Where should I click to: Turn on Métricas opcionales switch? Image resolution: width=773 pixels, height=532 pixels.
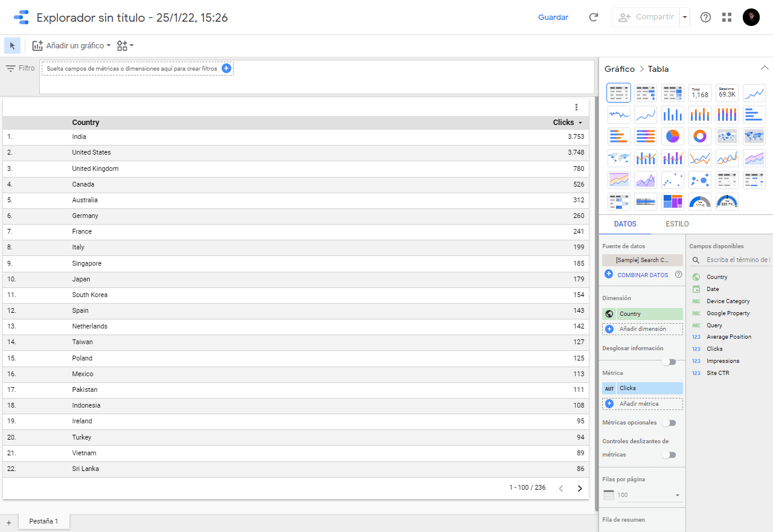pos(669,423)
